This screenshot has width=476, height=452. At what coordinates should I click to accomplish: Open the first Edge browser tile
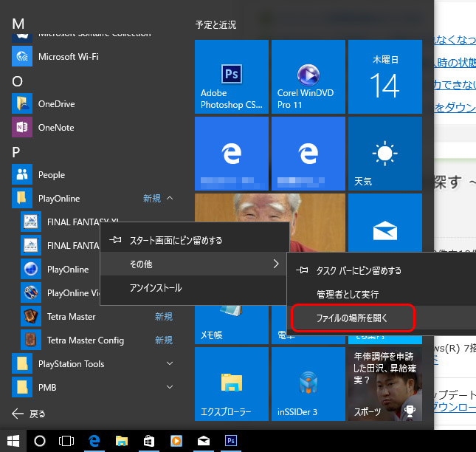click(x=232, y=154)
